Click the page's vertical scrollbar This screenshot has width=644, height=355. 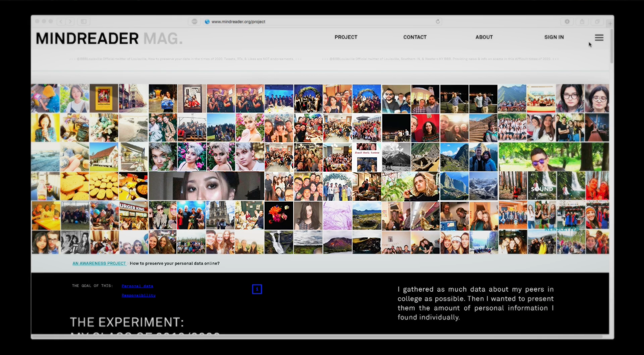pos(611,46)
